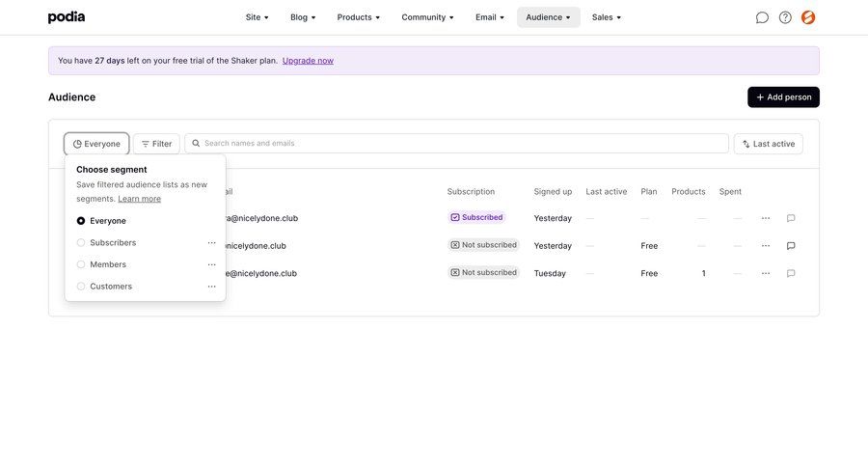Expand the Blog menu
This screenshot has height=467, width=868.
click(303, 17)
